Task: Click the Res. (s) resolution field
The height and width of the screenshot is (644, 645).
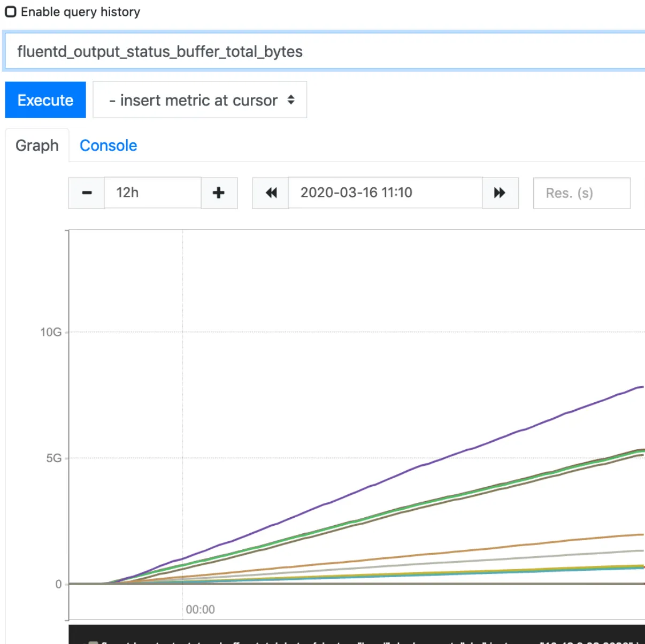Action: click(582, 193)
